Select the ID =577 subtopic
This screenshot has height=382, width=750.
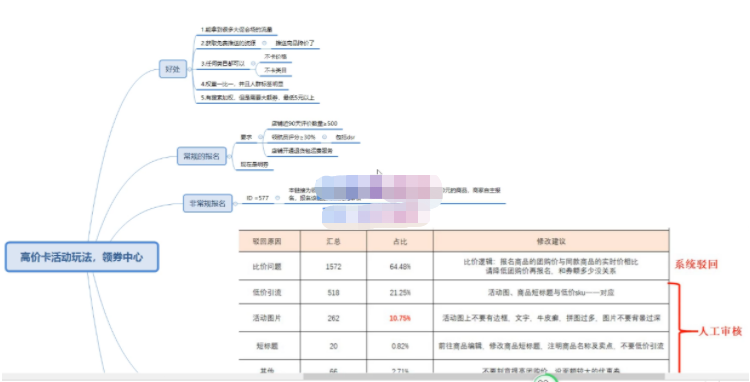point(258,198)
